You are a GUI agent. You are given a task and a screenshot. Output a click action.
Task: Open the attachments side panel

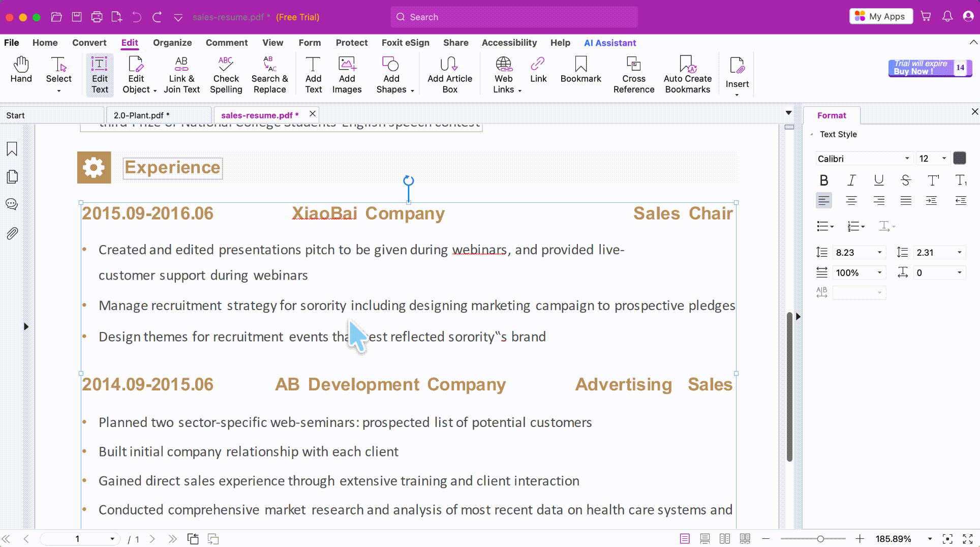tap(12, 233)
